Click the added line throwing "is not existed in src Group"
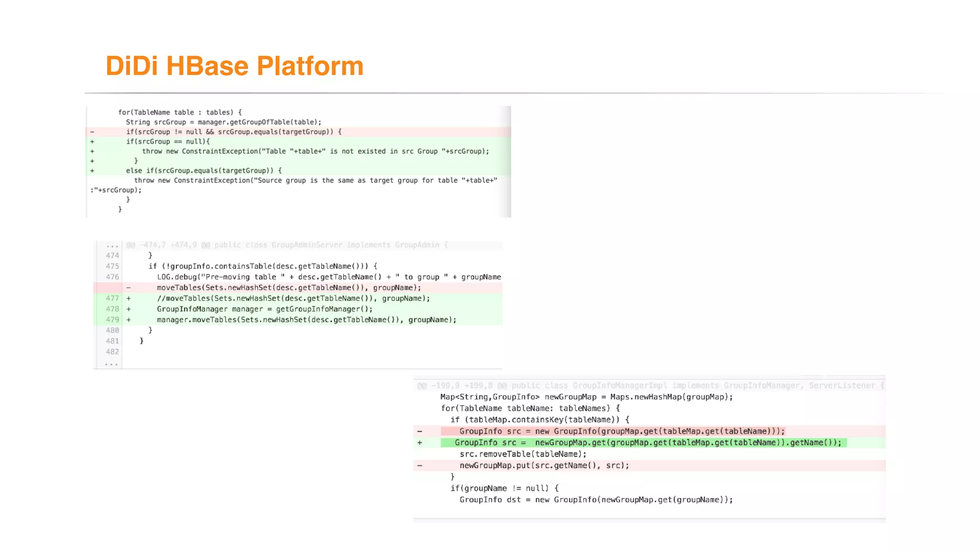Viewport: 980px width, 551px height. click(x=298, y=151)
